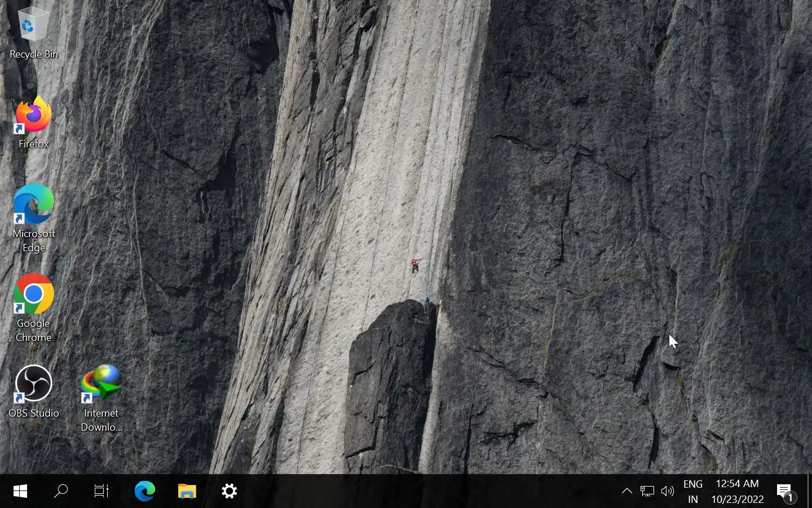The image size is (812, 508).
Task: Click Show desktop strip at taskbar end
Action: (x=809, y=491)
